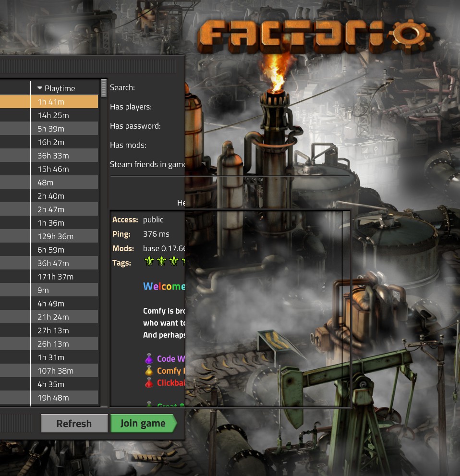Click the yellow flask icon beside Comfy
The image size is (460, 476).
pyautogui.click(x=149, y=371)
